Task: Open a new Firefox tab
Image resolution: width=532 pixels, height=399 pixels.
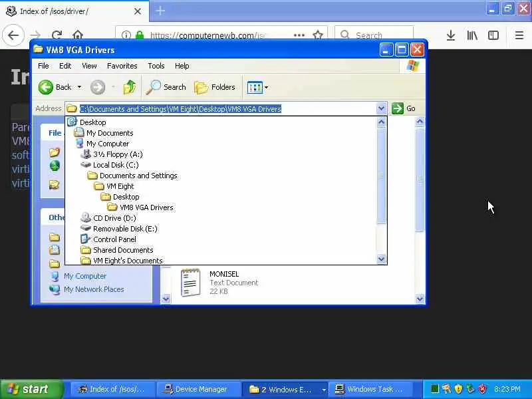Action: pos(160,11)
